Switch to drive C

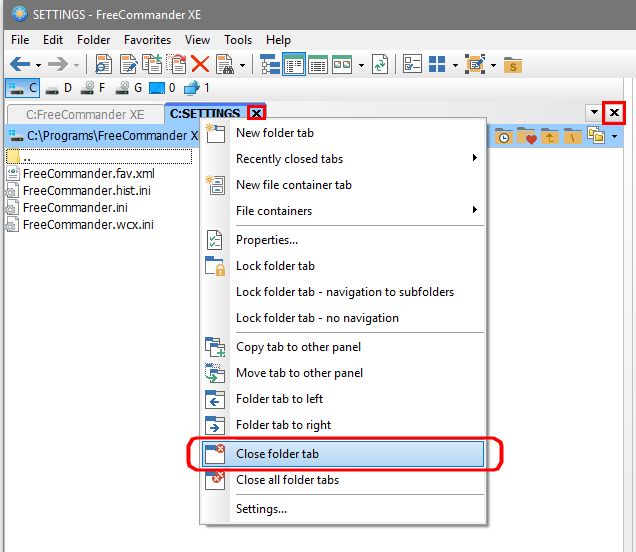click(x=22, y=88)
